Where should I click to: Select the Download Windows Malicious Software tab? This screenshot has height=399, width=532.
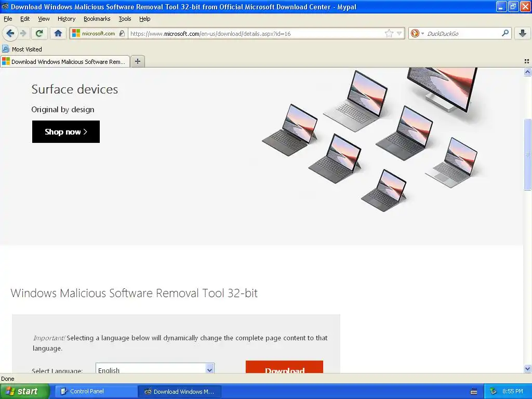coord(65,61)
